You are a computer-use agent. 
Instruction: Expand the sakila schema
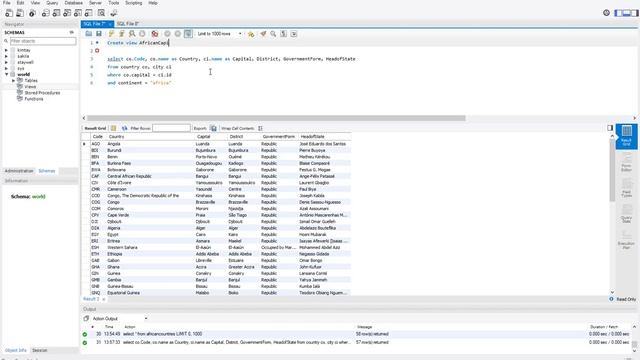click(x=6, y=56)
